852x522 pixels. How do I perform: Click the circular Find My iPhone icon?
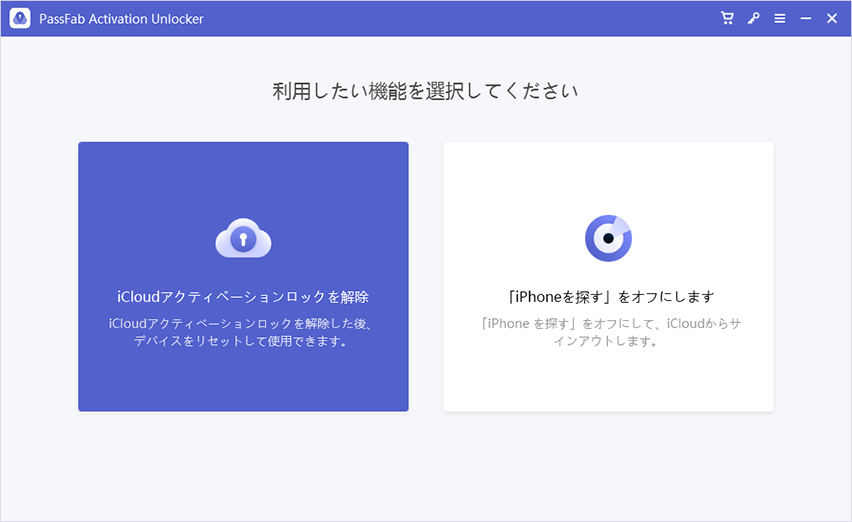pyautogui.click(x=609, y=238)
